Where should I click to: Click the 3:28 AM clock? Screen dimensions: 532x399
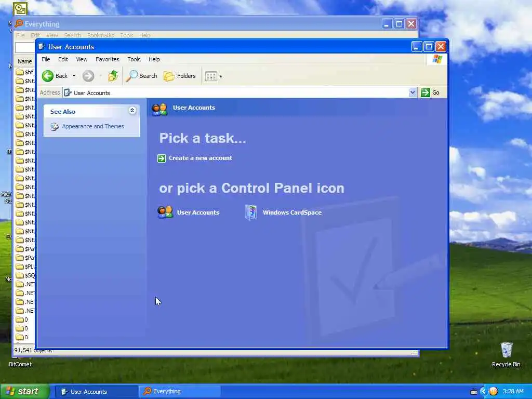click(513, 392)
